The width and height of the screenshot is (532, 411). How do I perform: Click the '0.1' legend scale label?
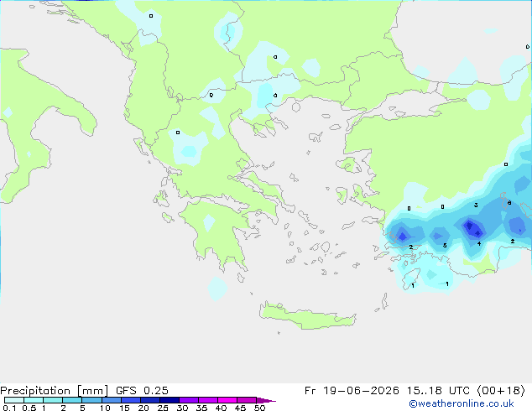pyautogui.click(x=9, y=408)
